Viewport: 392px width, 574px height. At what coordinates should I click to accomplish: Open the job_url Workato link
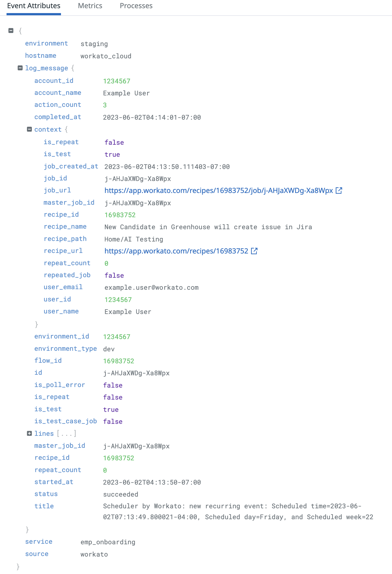coord(219,191)
